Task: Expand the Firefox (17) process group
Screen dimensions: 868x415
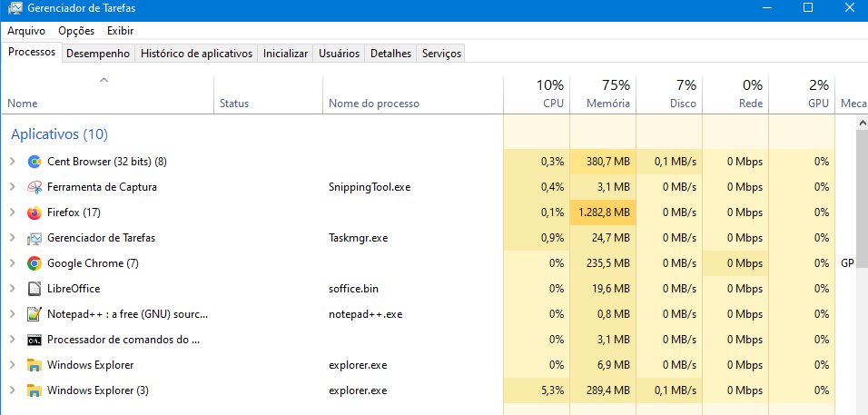Action: [x=12, y=212]
